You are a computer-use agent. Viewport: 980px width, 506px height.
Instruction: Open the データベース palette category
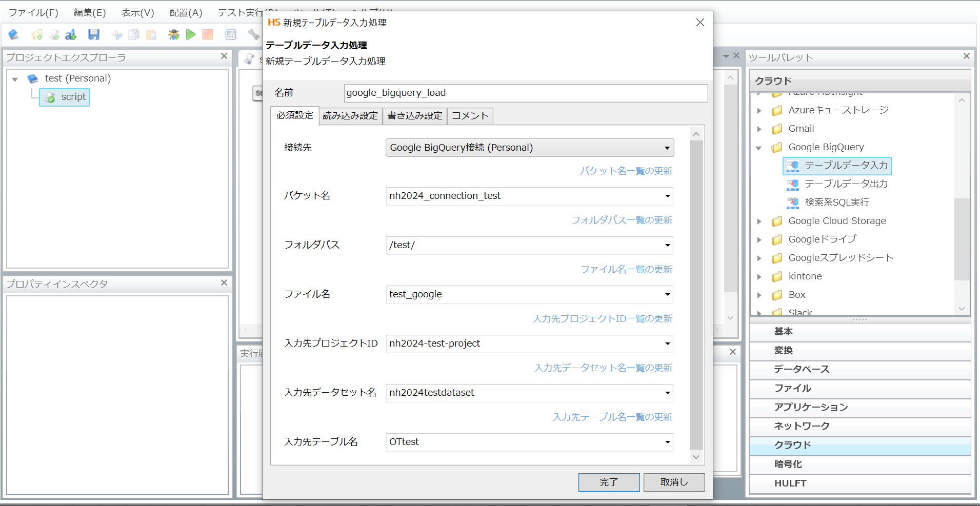860,370
